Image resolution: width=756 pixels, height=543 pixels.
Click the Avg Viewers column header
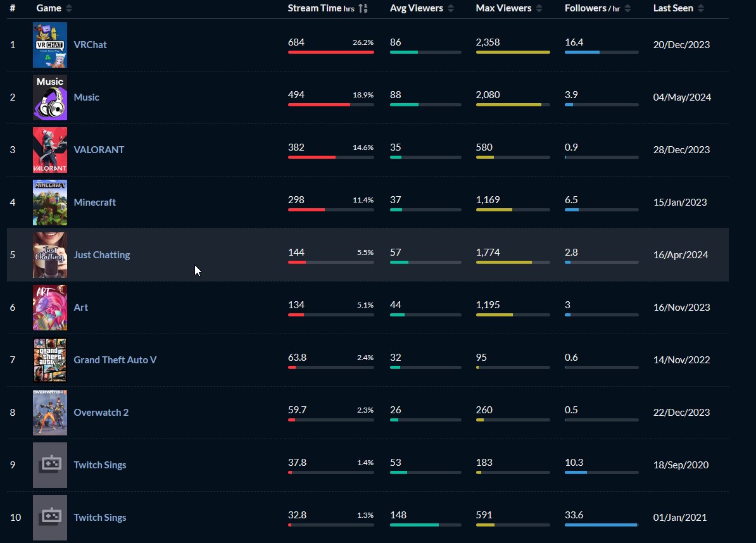(x=417, y=8)
